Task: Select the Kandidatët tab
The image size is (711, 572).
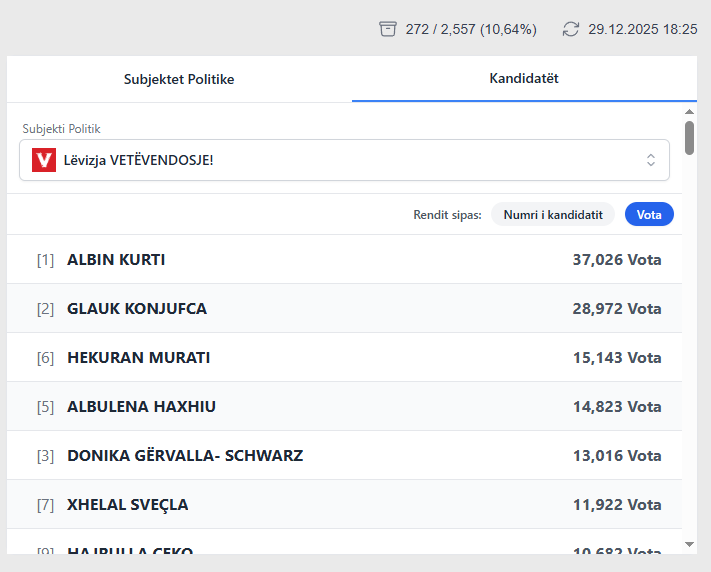Action: 523,78
